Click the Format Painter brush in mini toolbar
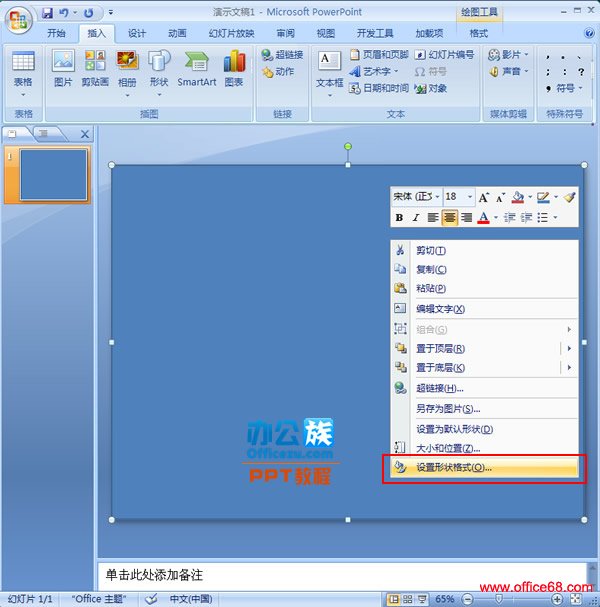 (x=569, y=197)
